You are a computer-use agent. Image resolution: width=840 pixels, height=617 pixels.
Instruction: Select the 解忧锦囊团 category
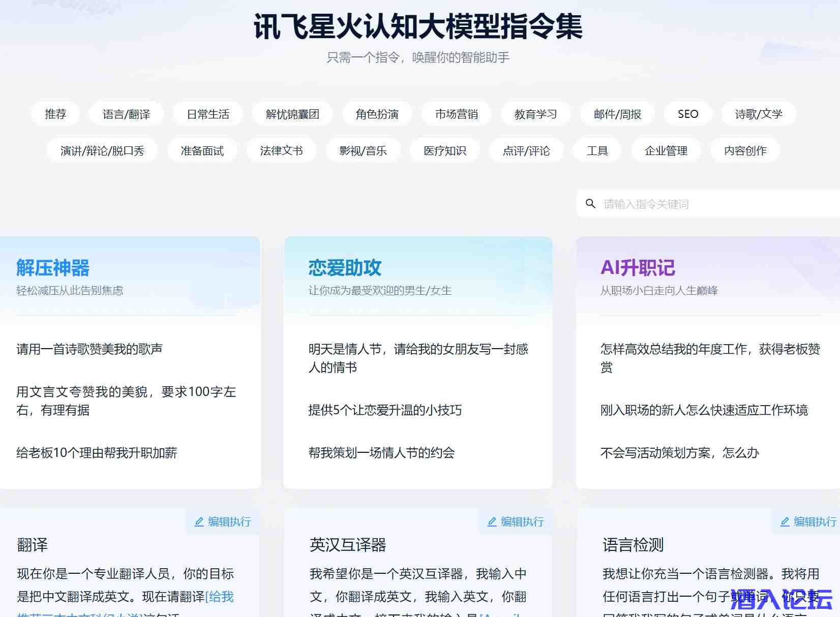[292, 114]
